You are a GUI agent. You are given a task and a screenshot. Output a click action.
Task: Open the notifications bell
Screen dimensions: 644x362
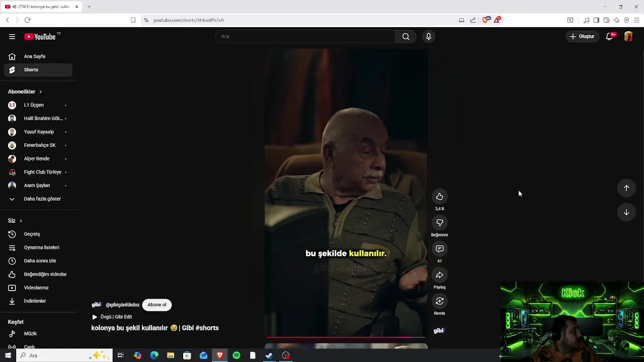click(609, 36)
